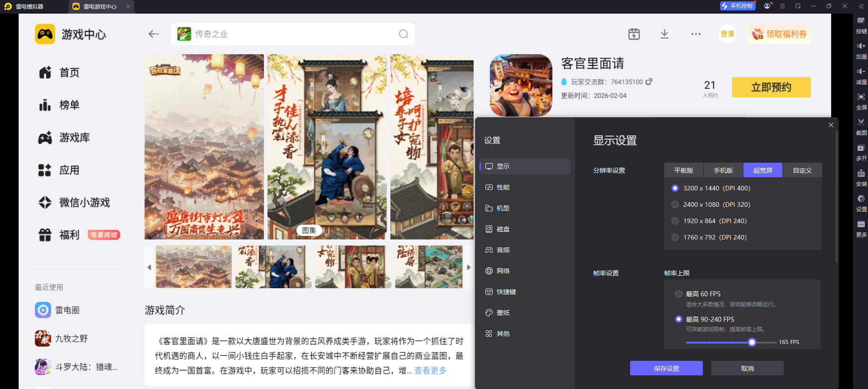The width and height of the screenshot is (868, 389).
Task: Open 其他 settings category
Action: point(525,334)
